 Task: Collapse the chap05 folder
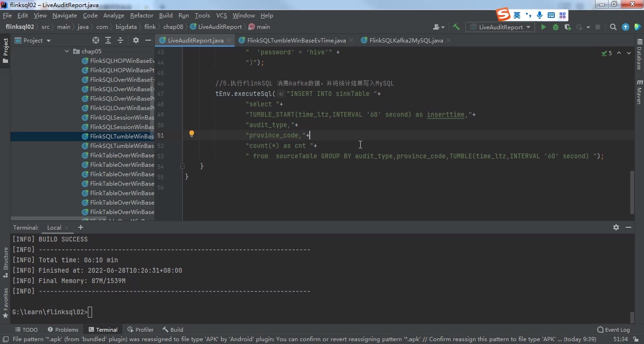pyautogui.click(x=67, y=51)
